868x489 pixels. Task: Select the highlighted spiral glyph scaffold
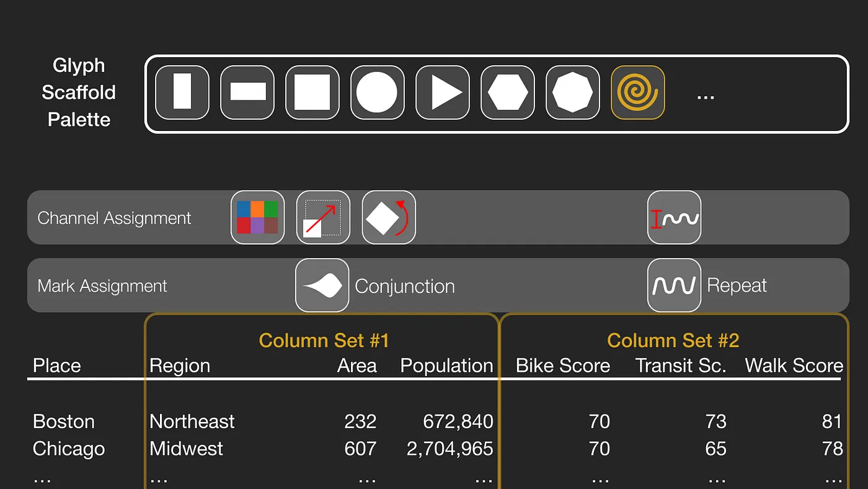tap(638, 92)
